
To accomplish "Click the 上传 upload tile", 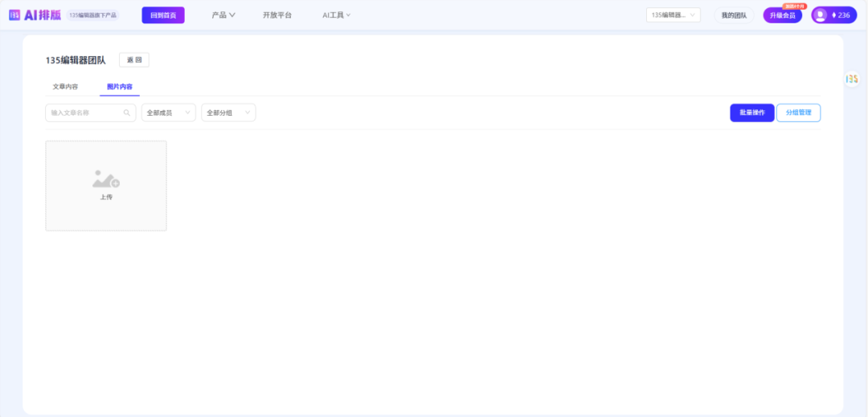I will pyautogui.click(x=106, y=186).
